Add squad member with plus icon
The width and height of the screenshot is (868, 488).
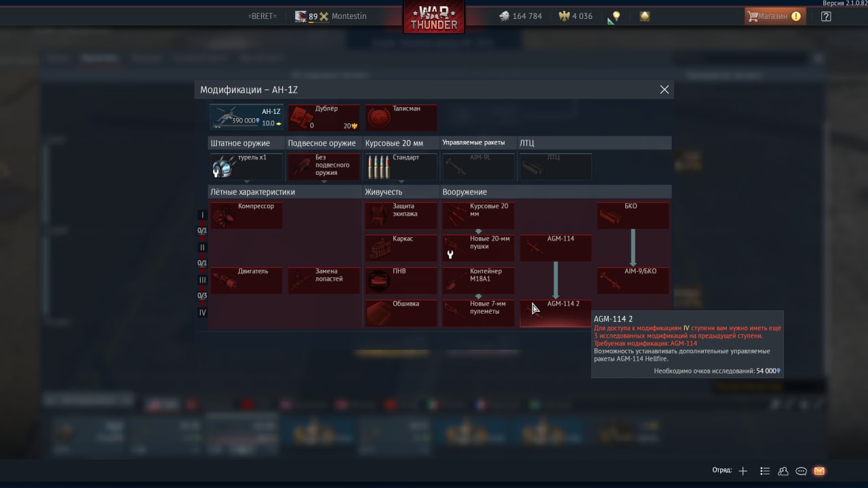tap(743, 471)
